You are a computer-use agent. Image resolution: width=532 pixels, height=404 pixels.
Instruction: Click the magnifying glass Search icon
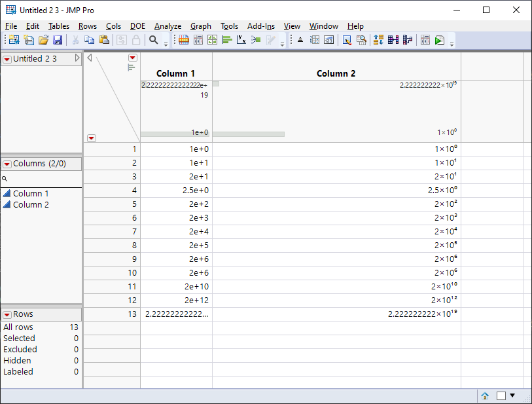[154, 40]
